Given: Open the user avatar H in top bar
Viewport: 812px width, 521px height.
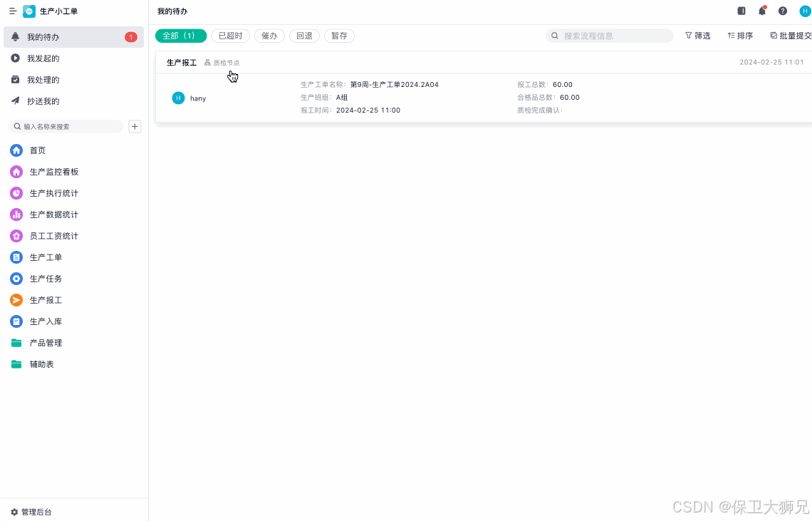Looking at the screenshot, I should (805, 11).
